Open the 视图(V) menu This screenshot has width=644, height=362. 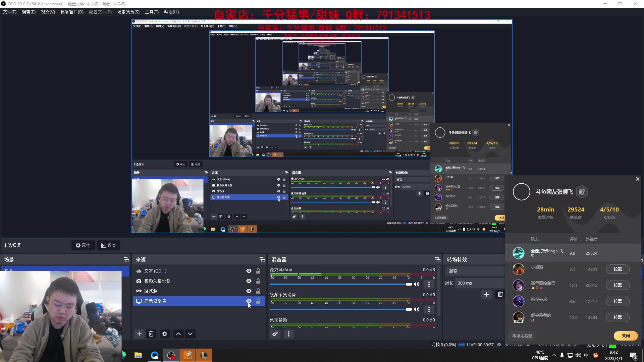48,12
